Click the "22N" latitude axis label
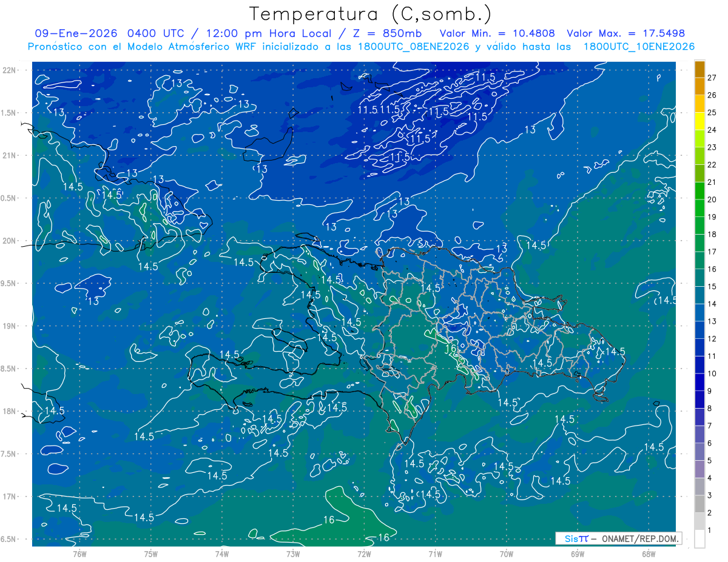This screenshot has width=728, height=562. 10,70
